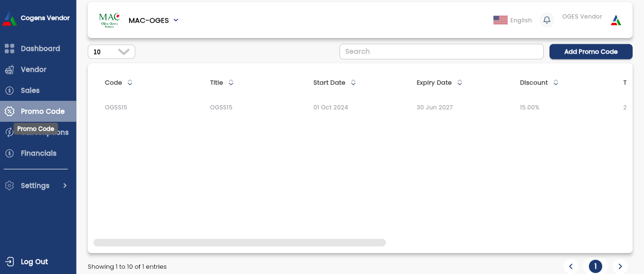Go to the next page of results
The image size is (644, 274).
point(620,266)
